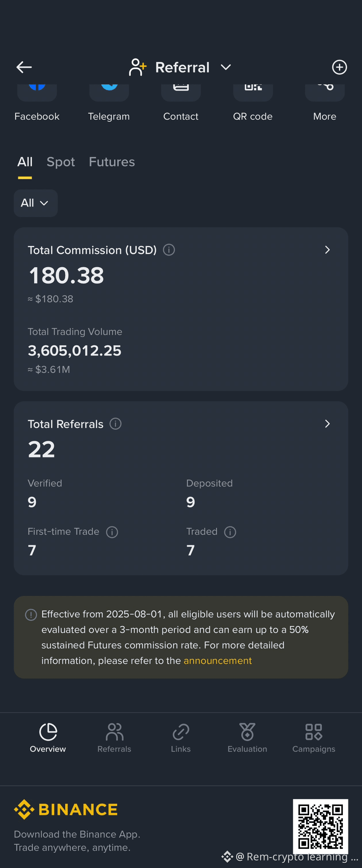Tap the plus circle icon at top right

coord(339,67)
